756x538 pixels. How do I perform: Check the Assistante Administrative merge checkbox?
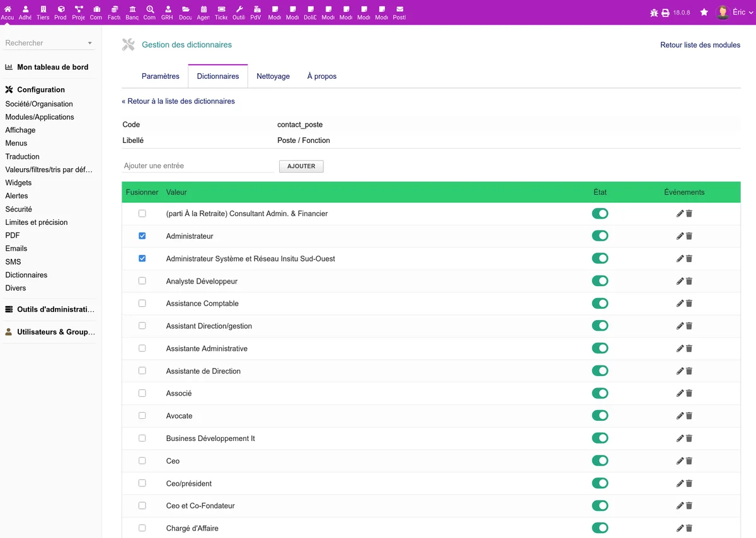pyautogui.click(x=142, y=348)
